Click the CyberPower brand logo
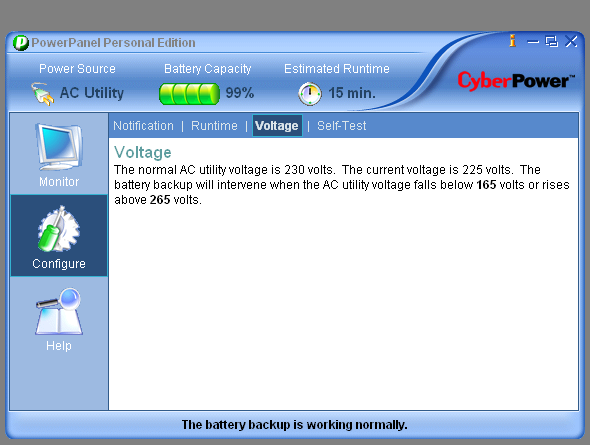Image resolution: width=590 pixels, height=445 pixels. [516, 80]
